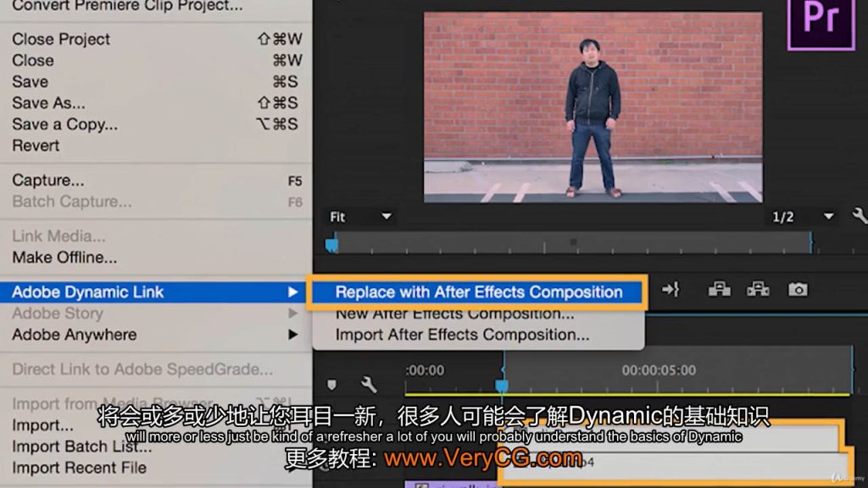Image resolution: width=868 pixels, height=488 pixels.
Task: Open the Adobe Anywhere submenu
Action: pos(156,335)
